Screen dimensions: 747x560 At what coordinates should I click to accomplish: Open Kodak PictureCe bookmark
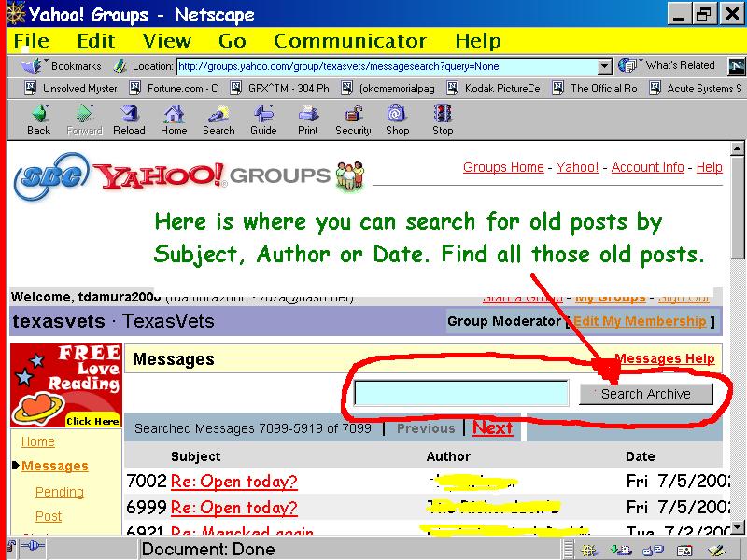(494, 88)
